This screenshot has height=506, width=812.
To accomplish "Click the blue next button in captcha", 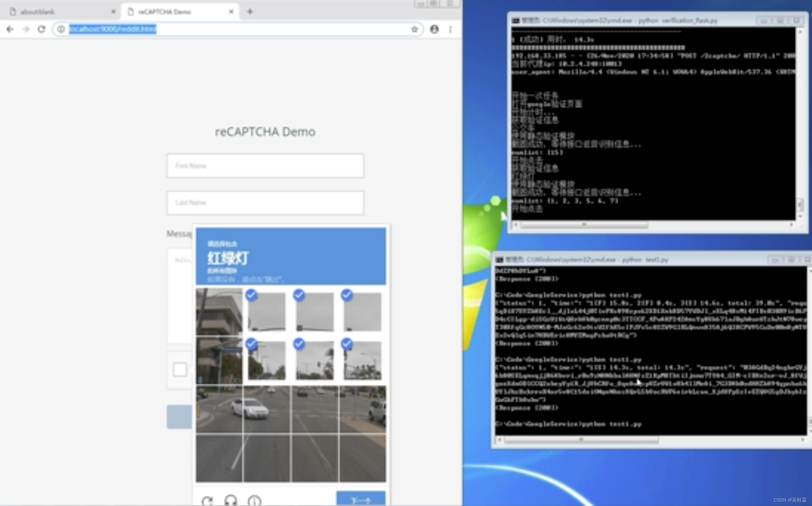I will click(x=361, y=499).
